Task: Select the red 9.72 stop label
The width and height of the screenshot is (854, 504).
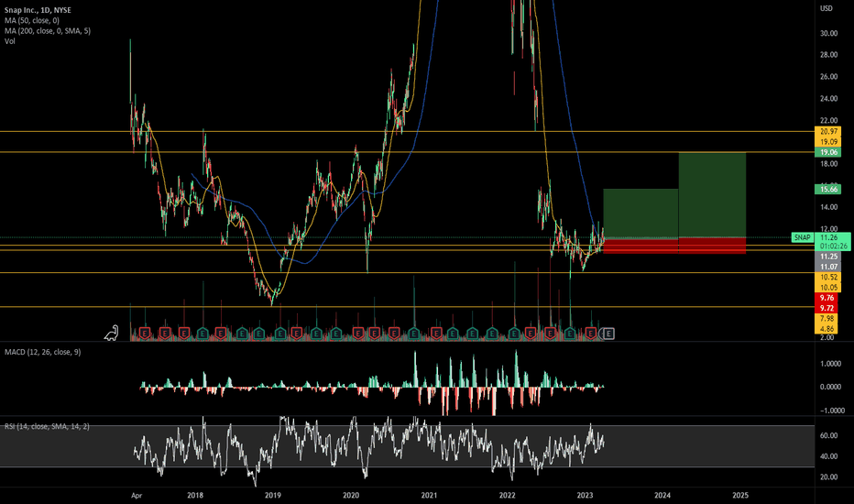Action: point(827,308)
